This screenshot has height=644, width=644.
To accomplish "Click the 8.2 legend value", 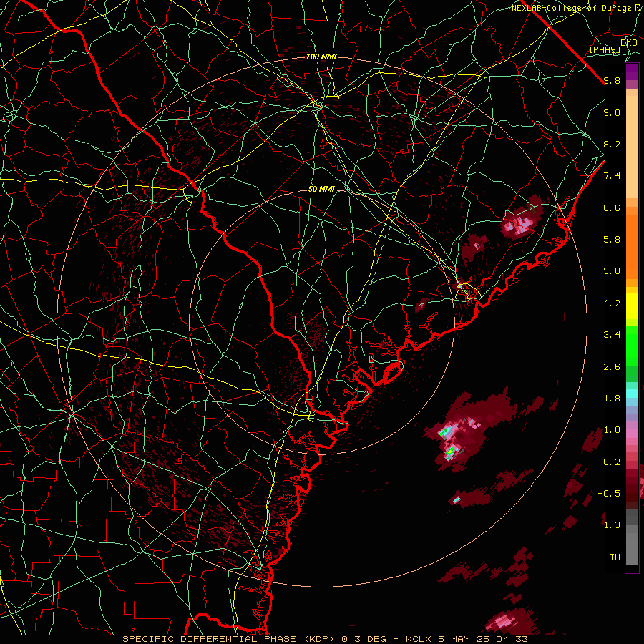I will (x=612, y=144).
